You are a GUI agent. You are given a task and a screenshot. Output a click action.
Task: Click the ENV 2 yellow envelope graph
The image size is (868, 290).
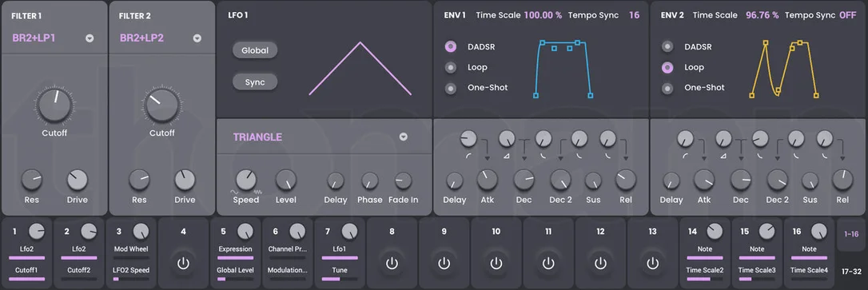click(783, 69)
